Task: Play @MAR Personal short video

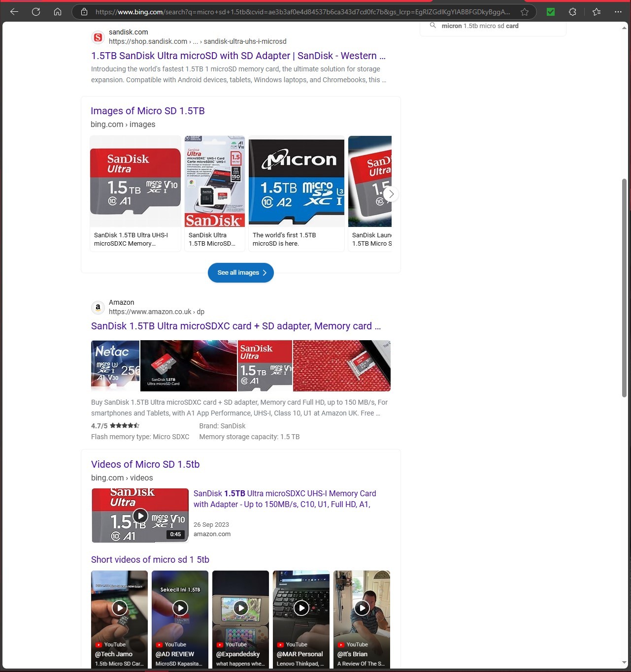Action: tap(301, 619)
